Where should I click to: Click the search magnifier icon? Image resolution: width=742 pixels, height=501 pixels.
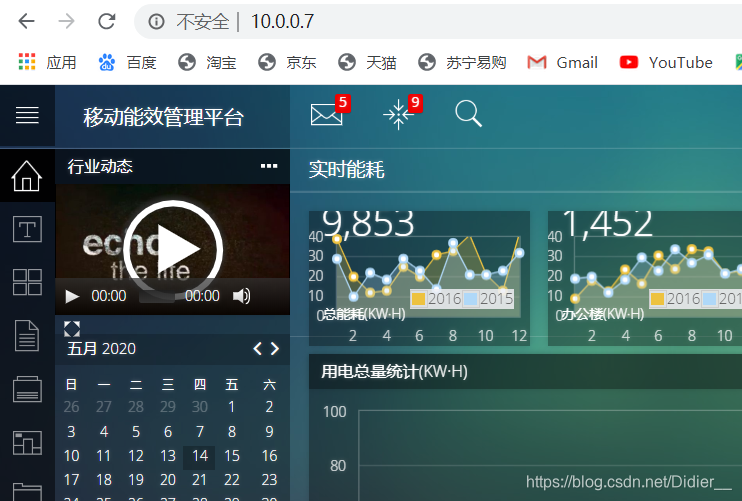pos(468,114)
